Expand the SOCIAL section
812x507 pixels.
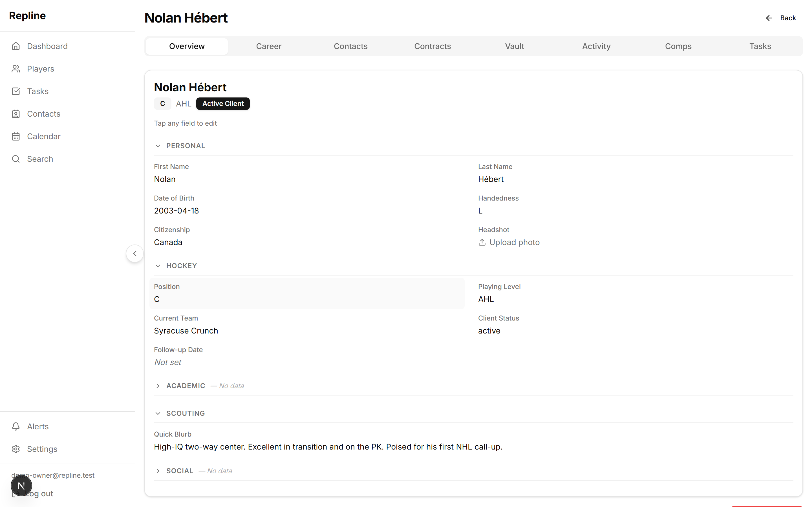pos(158,470)
